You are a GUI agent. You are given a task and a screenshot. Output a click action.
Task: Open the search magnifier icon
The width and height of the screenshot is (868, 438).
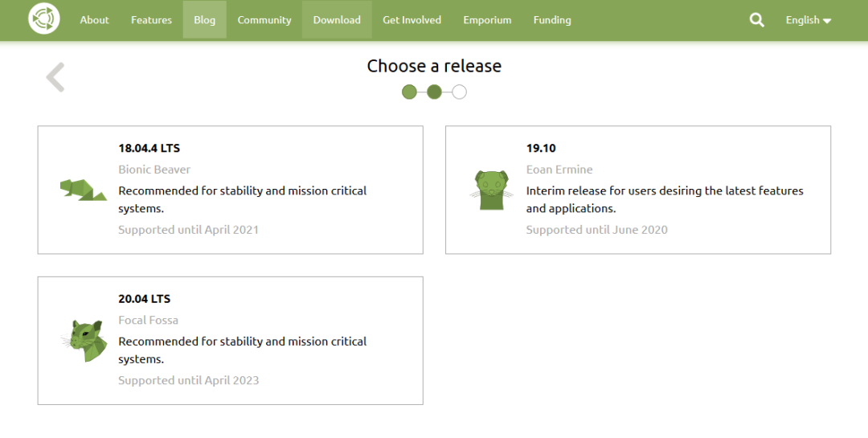point(757,20)
